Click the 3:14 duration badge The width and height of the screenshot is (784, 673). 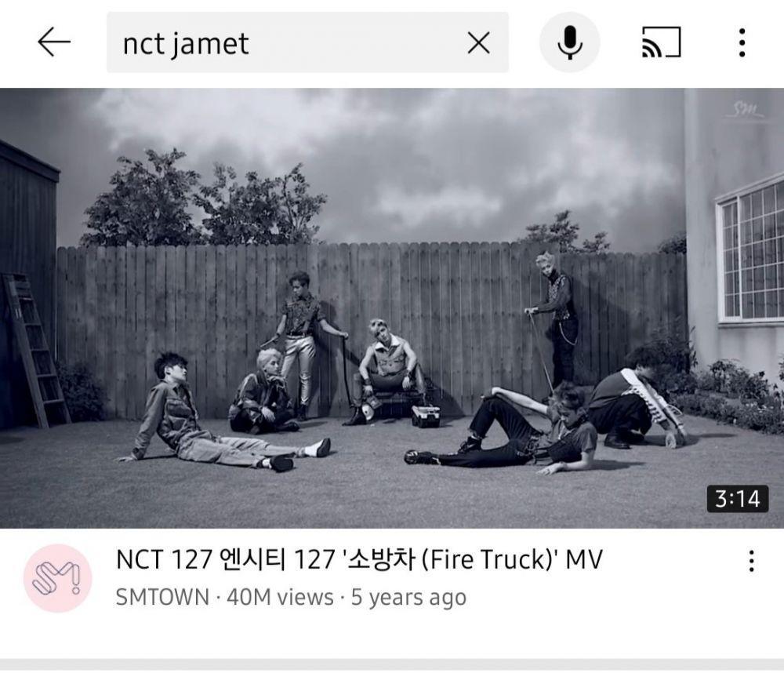738,499
